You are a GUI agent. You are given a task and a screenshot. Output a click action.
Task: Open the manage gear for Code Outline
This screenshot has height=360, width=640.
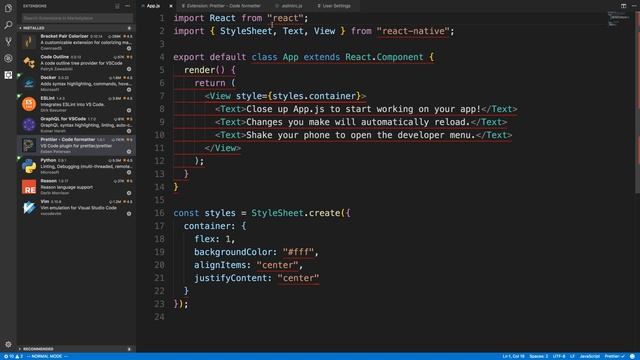pos(129,69)
